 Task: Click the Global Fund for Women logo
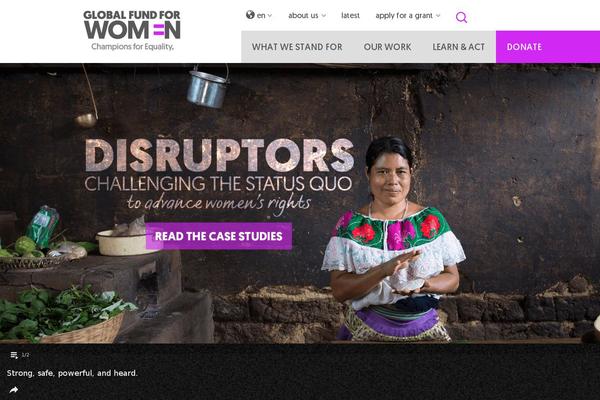pyautogui.click(x=132, y=30)
